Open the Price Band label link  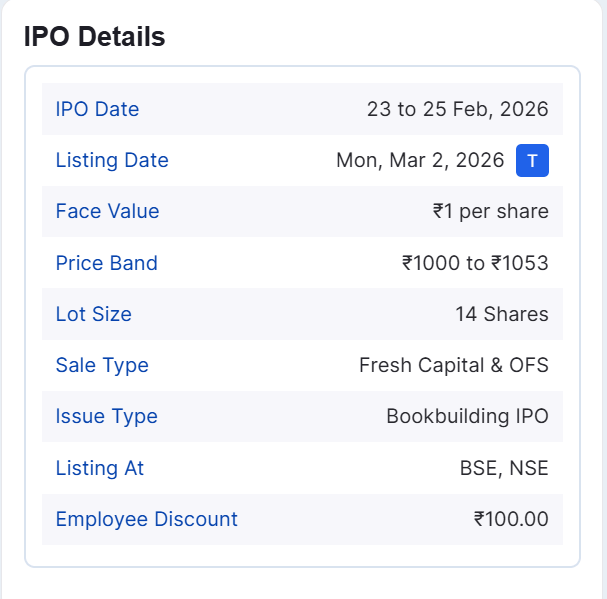pos(106,264)
